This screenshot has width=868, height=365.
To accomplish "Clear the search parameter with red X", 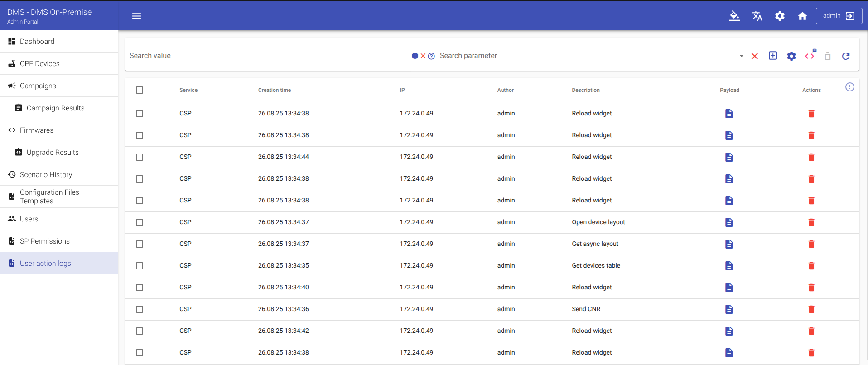I will [x=755, y=56].
